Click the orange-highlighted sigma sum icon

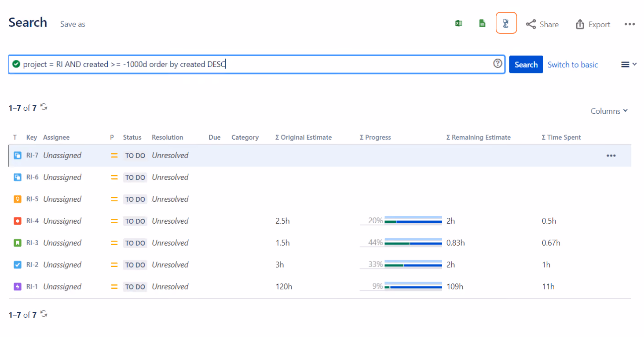(506, 23)
